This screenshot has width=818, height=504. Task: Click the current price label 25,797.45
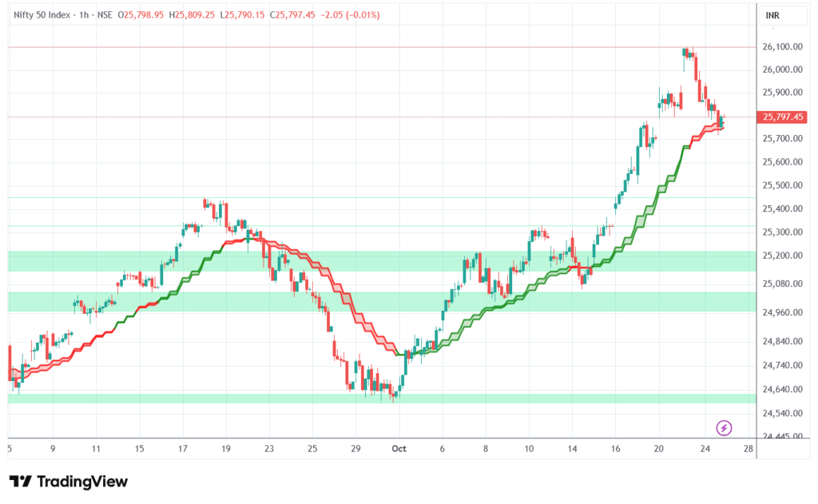(x=782, y=117)
